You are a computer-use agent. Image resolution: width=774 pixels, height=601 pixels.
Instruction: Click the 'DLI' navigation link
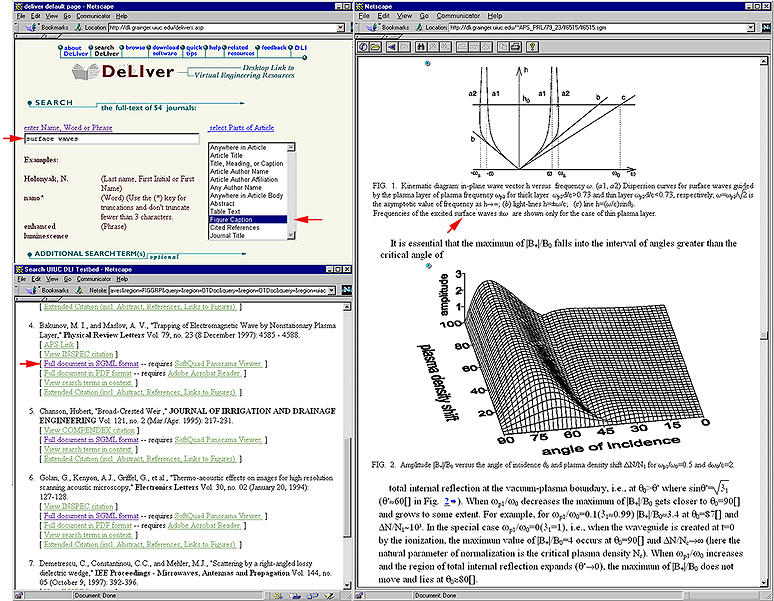click(x=301, y=47)
